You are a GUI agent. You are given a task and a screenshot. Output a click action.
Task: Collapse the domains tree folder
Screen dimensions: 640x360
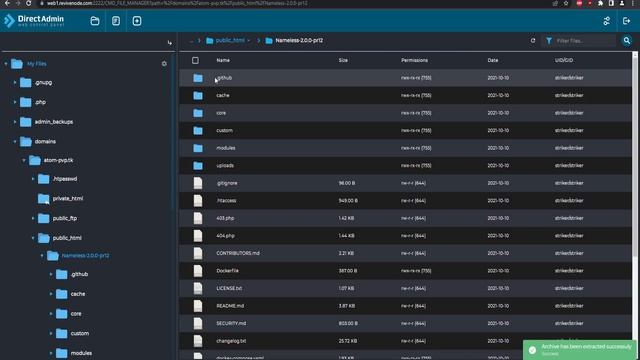point(15,142)
